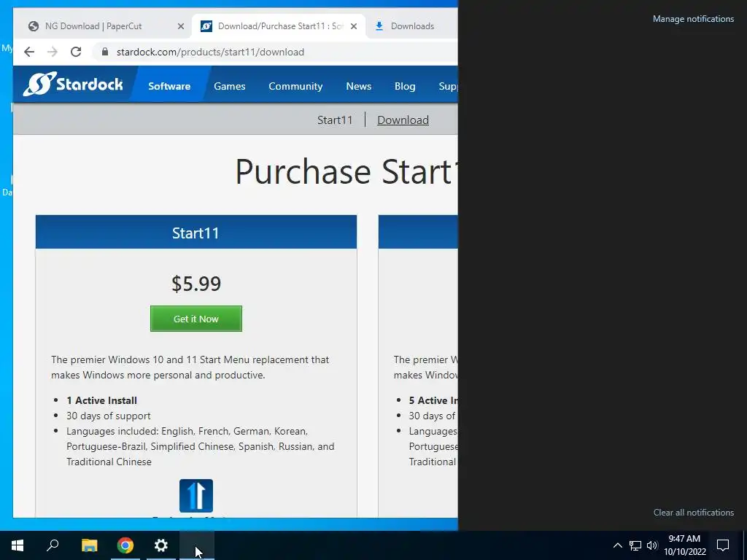Click the 1 Active Install bullet
The height and width of the screenshot is (560, 747).
tap(101, 400)
